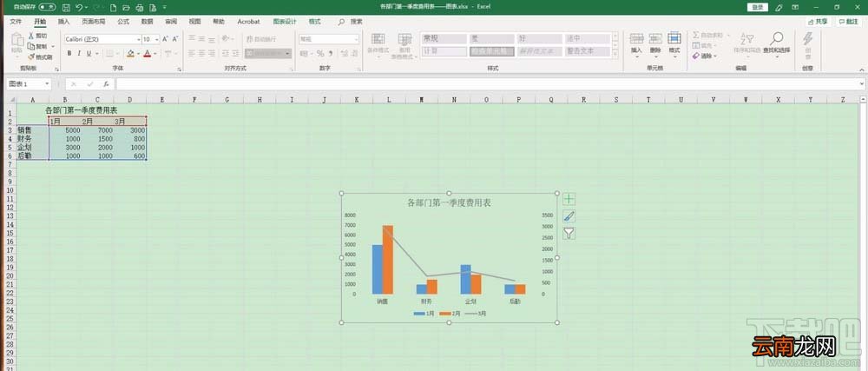Viewport: 868px width, 371px height.
Task: Open the font size 10 dropdown
Action: 157,39
